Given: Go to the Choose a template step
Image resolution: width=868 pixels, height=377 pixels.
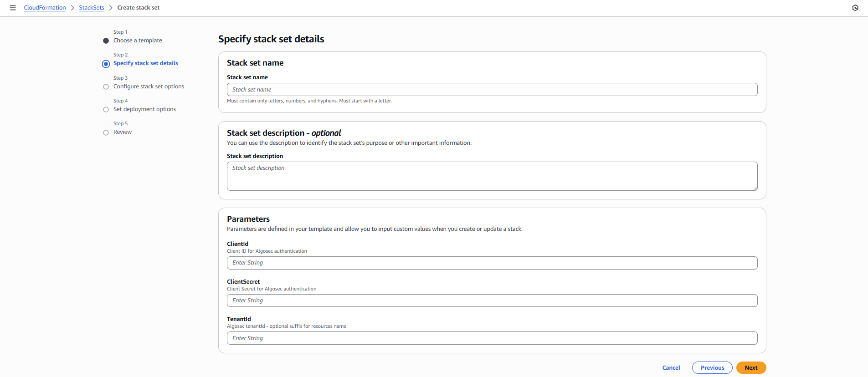Looking at the screenshot, I should coord(138,41).
